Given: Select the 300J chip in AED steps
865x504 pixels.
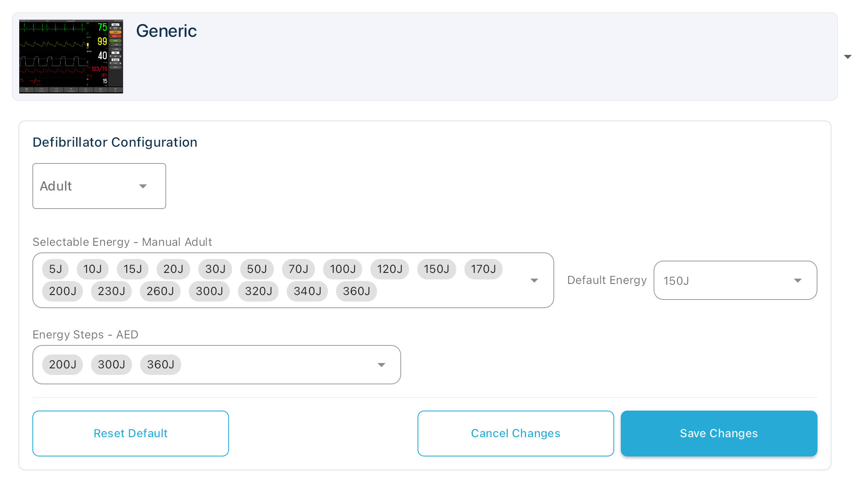Looking at the screenshot, I should point(111,365).
